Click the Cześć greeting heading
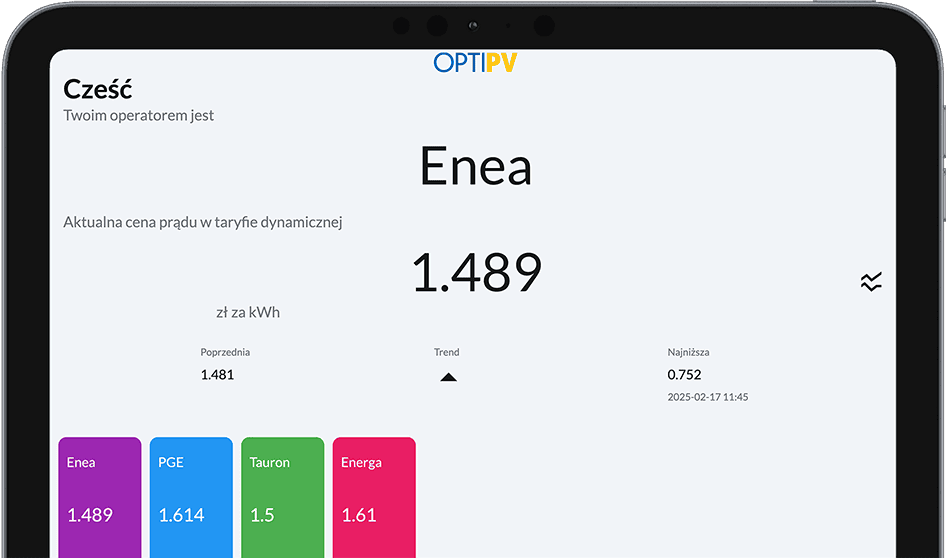The width and height of the screenshot is (946, 558). 98,89
